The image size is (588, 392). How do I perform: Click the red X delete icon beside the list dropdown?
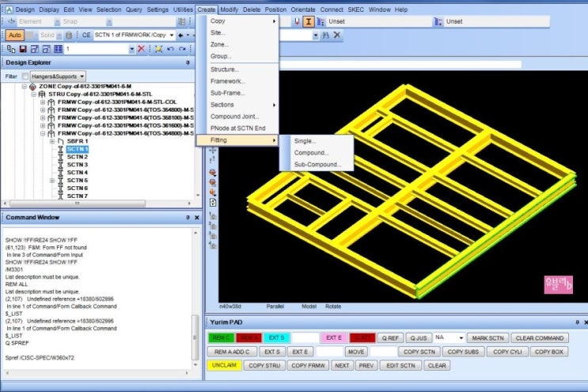tap(142, 49)
